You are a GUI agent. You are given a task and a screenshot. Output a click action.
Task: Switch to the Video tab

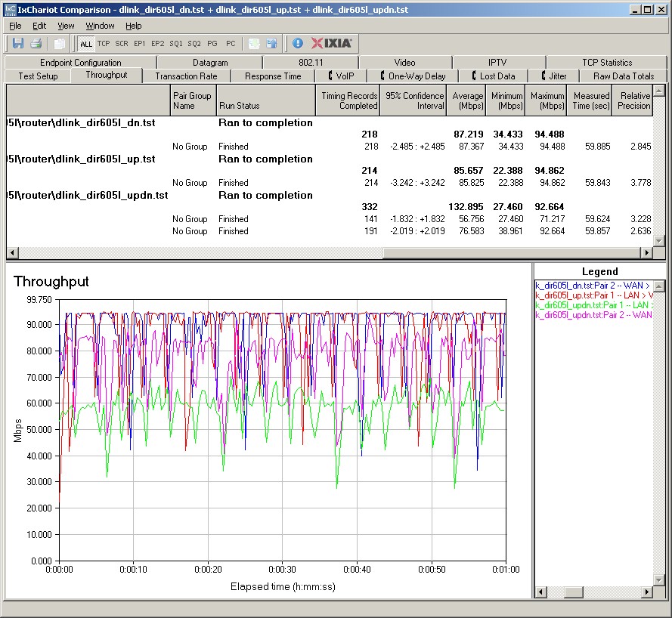point(404,63)
